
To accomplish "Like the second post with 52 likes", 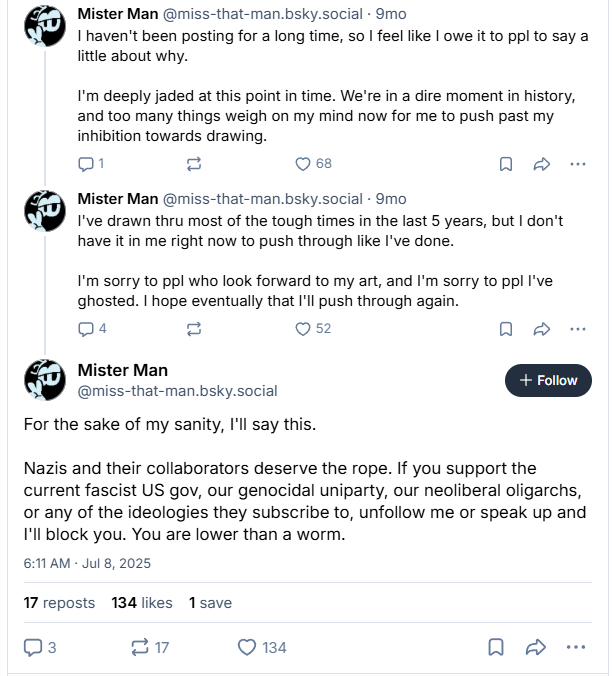I will (x=304, y=328).
